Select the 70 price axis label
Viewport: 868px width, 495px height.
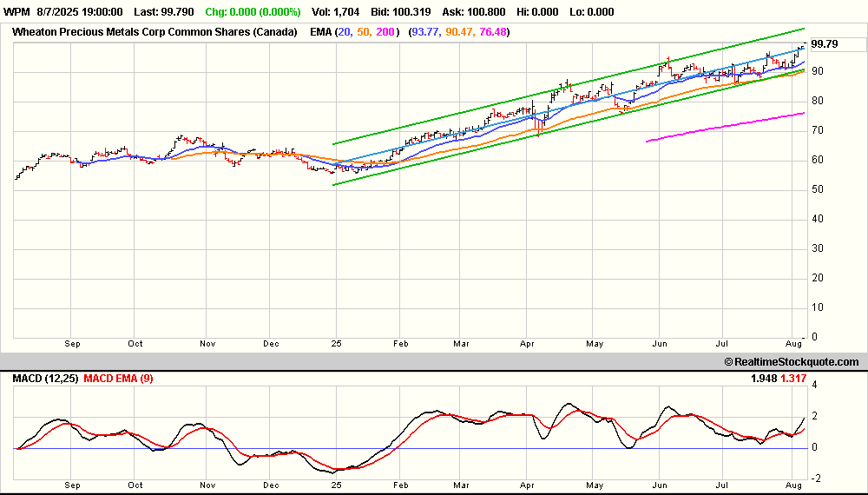pyautogui.click(x=817, y=130)
